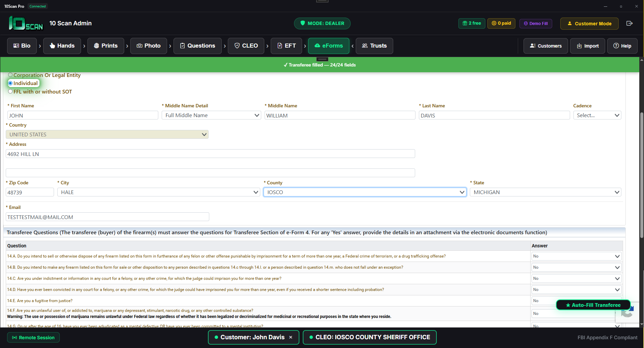The height and width of the screenshot is (348, 644).
Task: Click the chevron between Prints and Photo
Action: coord(127,46)
